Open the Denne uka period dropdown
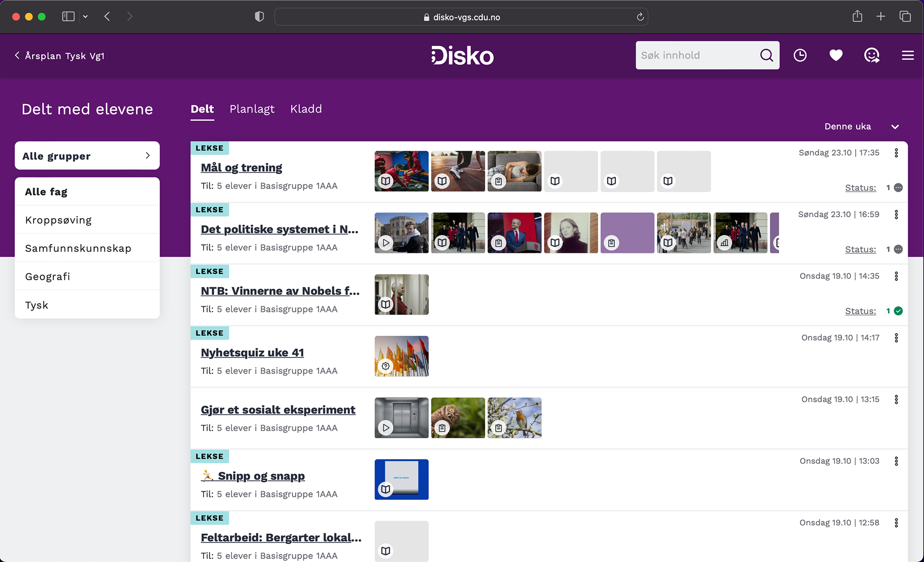The width and height of the screenshot is (924, 562). (x=861, y=127)
